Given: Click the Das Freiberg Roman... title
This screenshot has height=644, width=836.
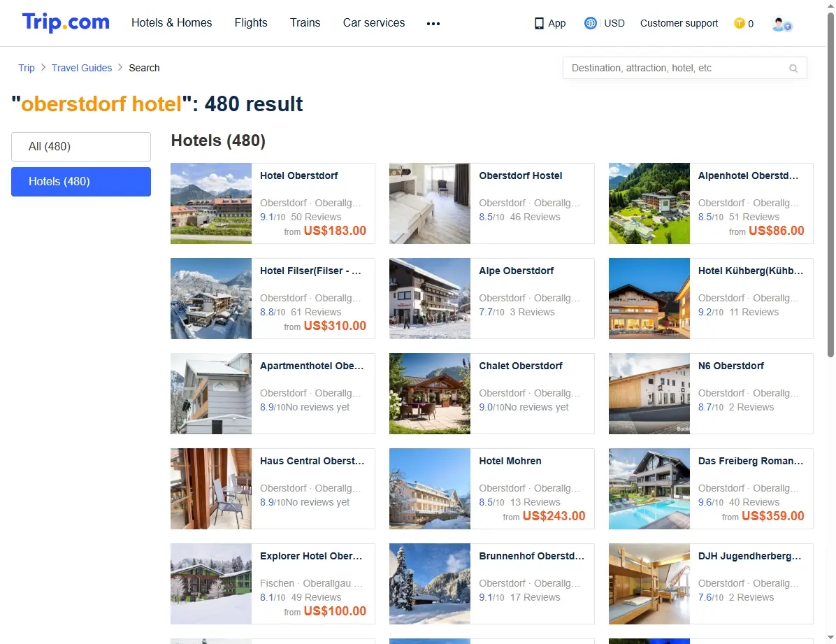Looking at the screenshot, I should click(x=750, y=461).
